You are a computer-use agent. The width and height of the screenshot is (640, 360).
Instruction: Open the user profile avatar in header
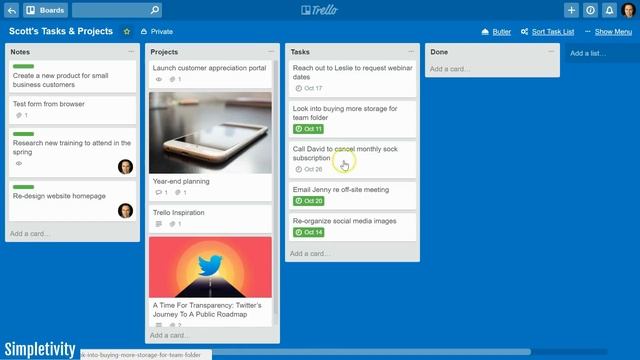pos(628,10)
